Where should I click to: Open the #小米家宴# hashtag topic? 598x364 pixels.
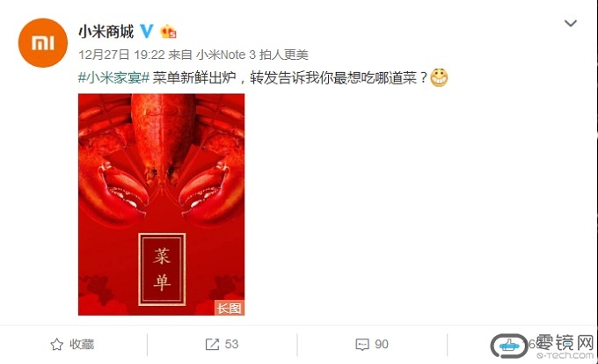pyautogui.click(x=113, y=77)
